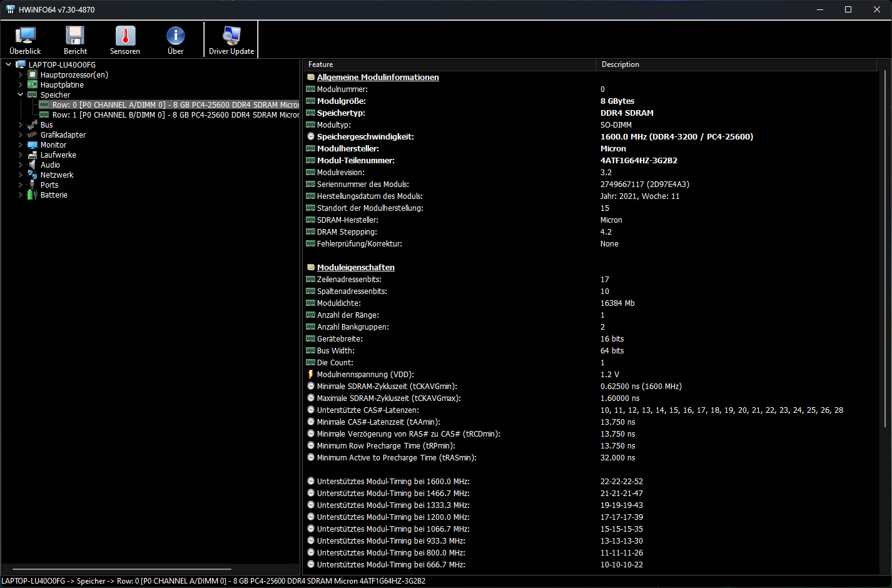892x588 pixels.
Task: Expand the Ports tree node
Action: (20, 185)
